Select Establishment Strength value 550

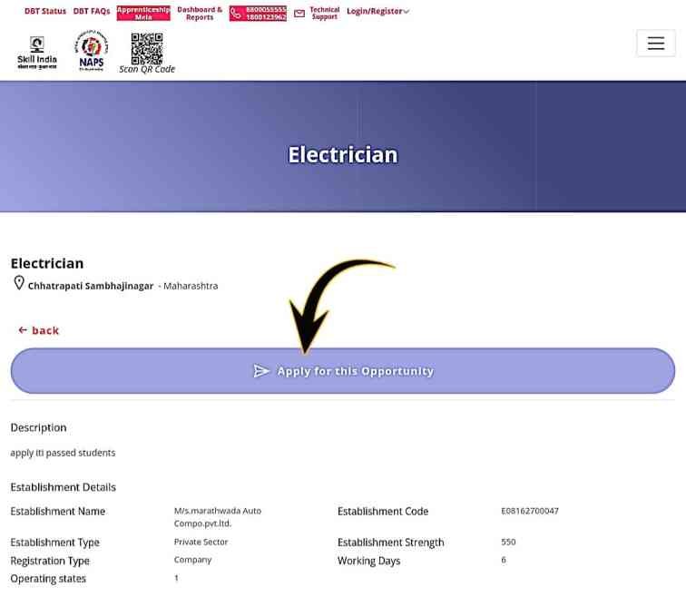click(x=508, y=543)
